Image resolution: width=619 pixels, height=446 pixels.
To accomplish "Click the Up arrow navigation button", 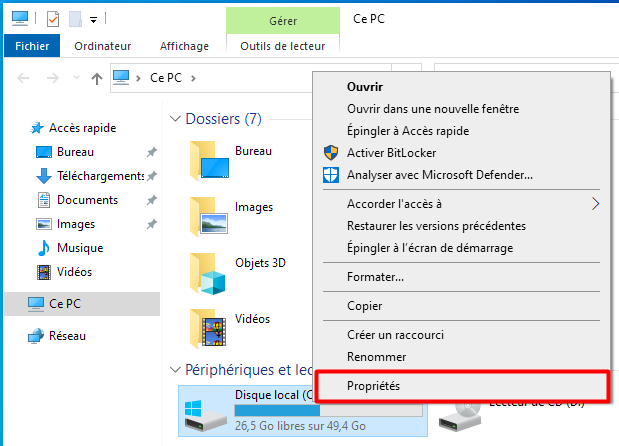I will [x=97, y=79].
